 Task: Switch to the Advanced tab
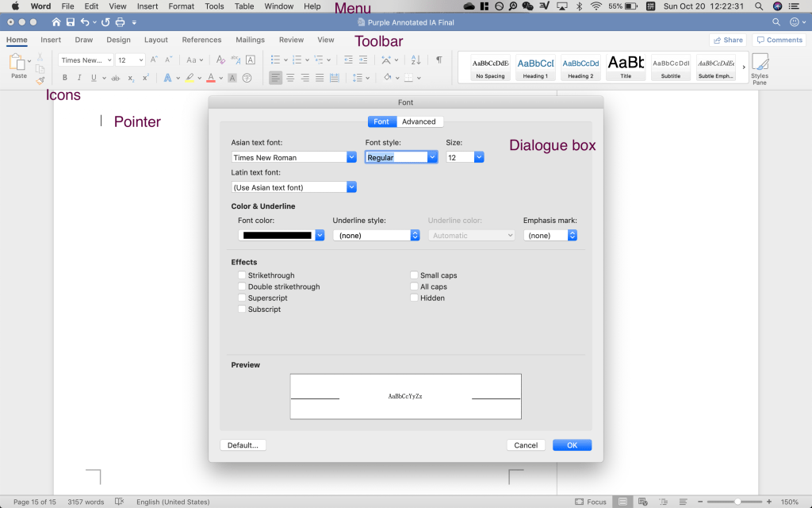pos(419,121)
